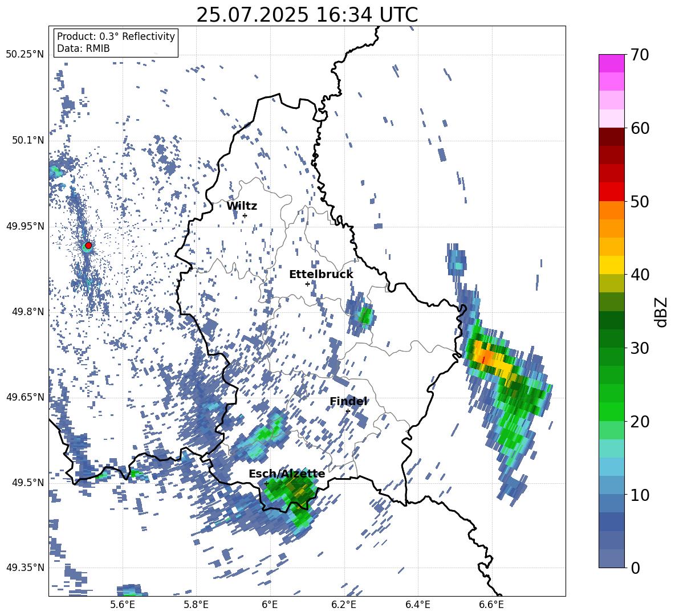
Task: Click the Data: RMIB text
Action: (x=83, y=48)
